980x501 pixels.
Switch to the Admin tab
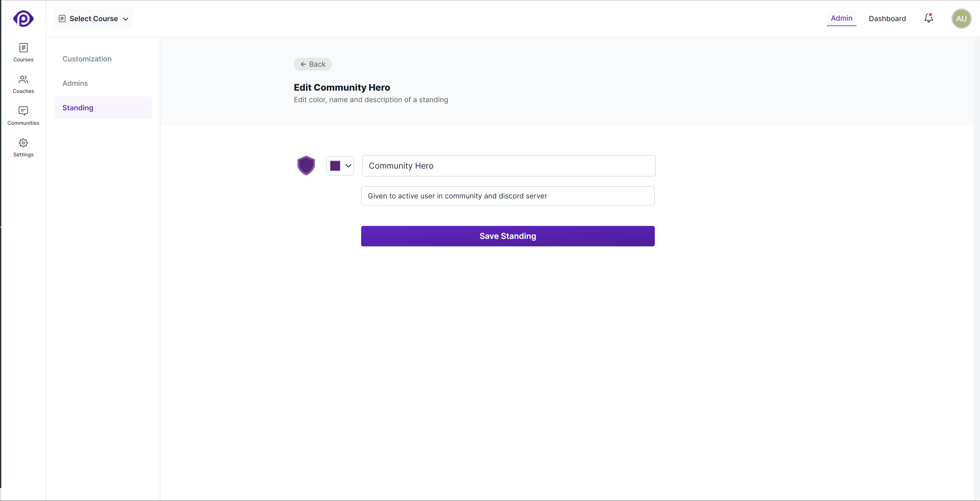tap(842, 18)
